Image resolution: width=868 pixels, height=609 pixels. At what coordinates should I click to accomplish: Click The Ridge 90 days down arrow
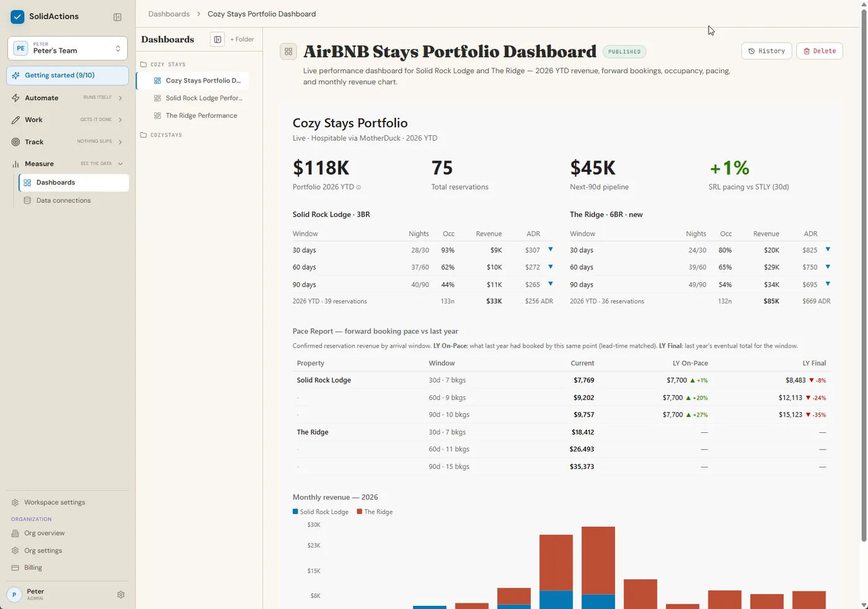pos(828,284)
